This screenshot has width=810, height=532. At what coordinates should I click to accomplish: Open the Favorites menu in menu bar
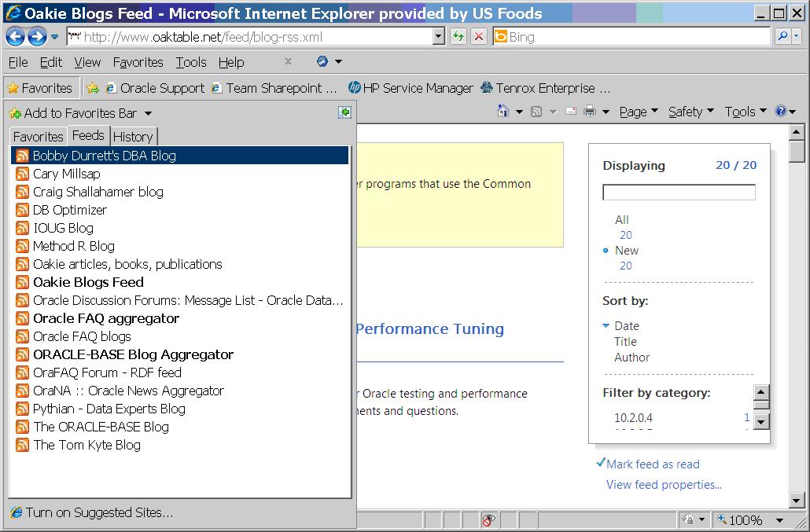(x=138, y=62)
